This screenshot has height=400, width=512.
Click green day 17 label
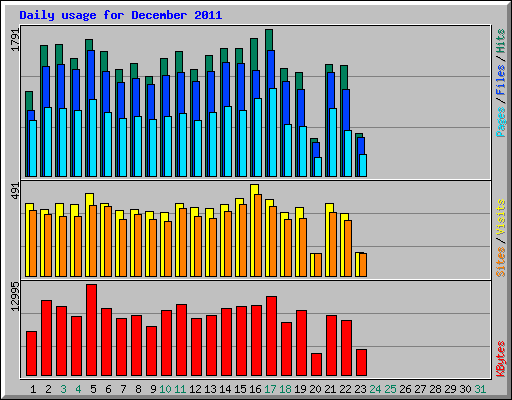point(270,389)
